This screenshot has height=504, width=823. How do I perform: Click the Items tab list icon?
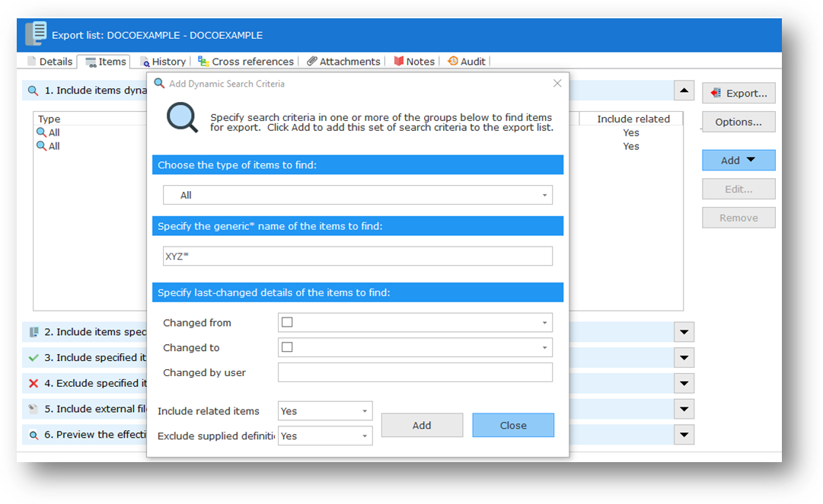[91, 62]
